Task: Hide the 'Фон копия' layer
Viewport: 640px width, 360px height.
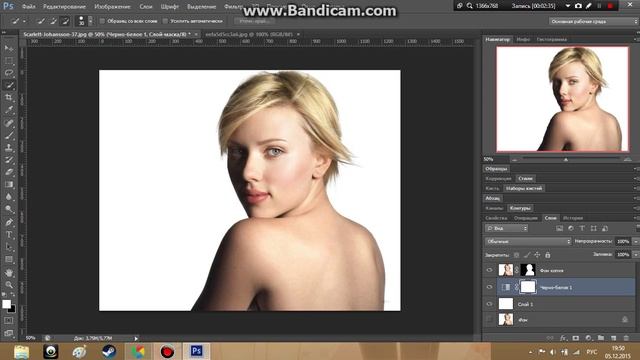Action: [489, 270]
